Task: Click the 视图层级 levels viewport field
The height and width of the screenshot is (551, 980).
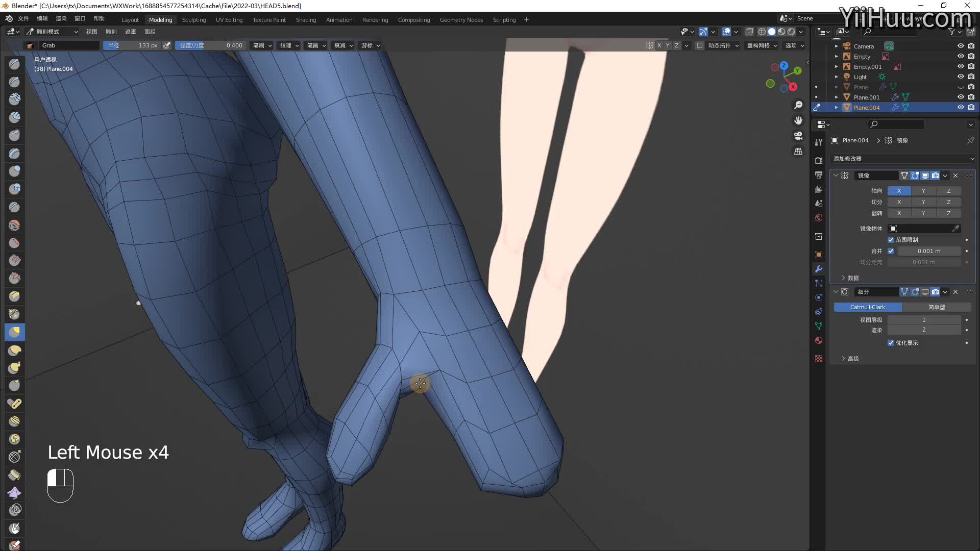Action: (x=923, y=320)
